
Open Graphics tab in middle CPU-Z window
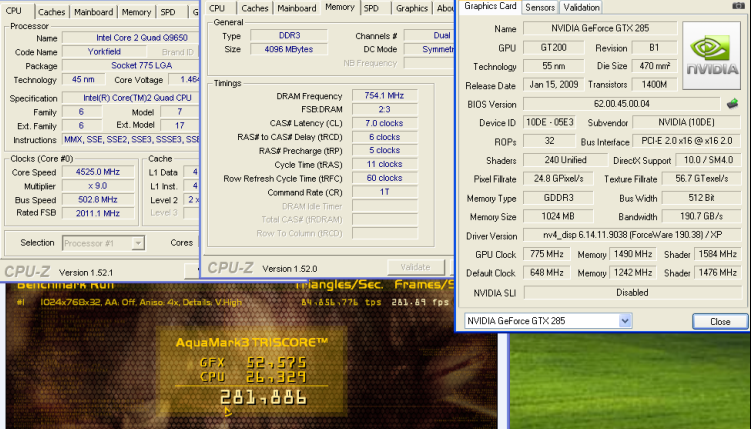coord(412,8)
